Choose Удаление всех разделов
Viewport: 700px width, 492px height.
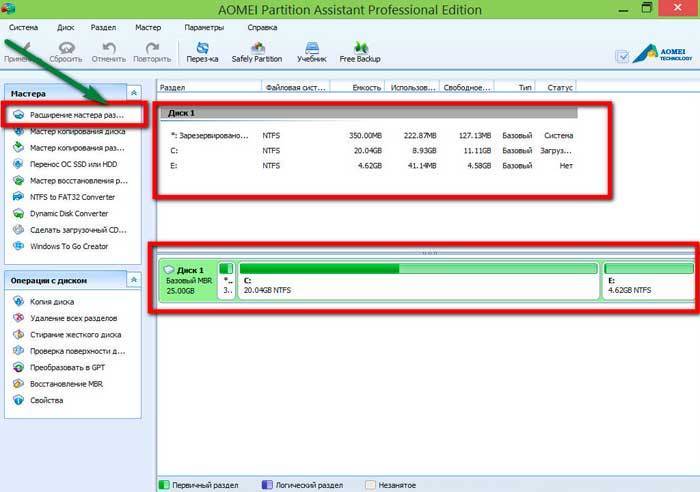tap(74, 318)
